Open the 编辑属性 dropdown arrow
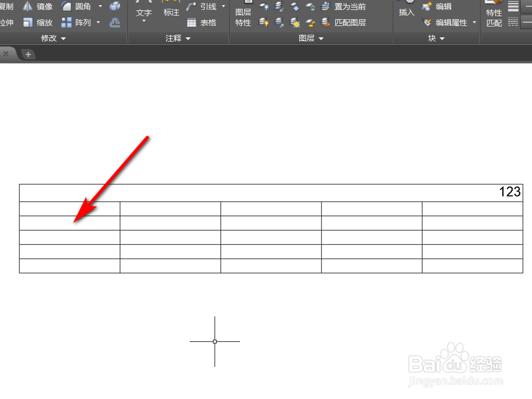Screen dimensions: 532x399 474,22
